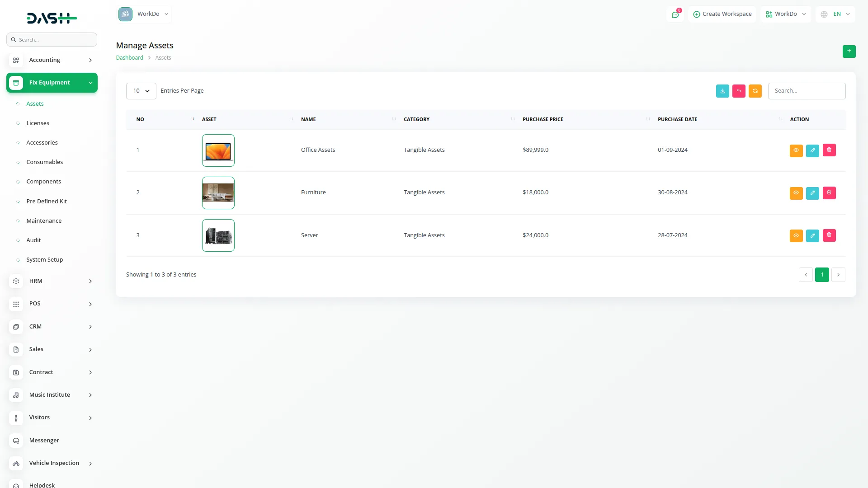
Task: View the Furniture asset eye icon
Action: point(796,192)
